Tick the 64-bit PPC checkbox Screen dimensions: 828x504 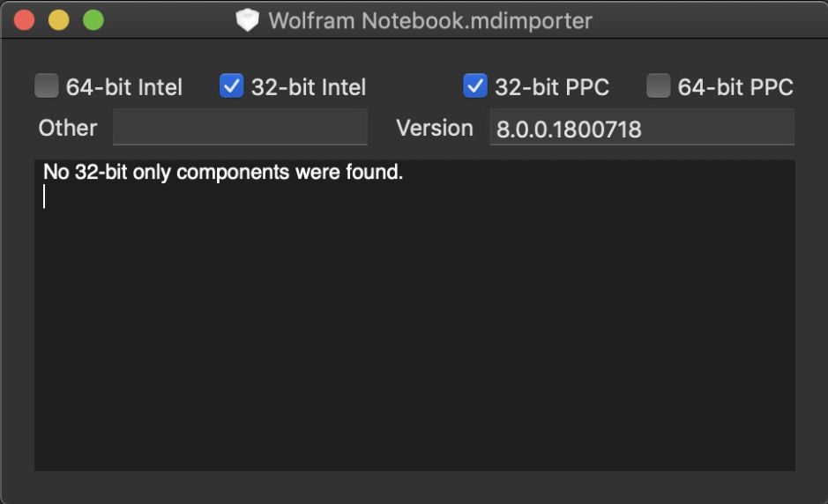click(658, 86)
